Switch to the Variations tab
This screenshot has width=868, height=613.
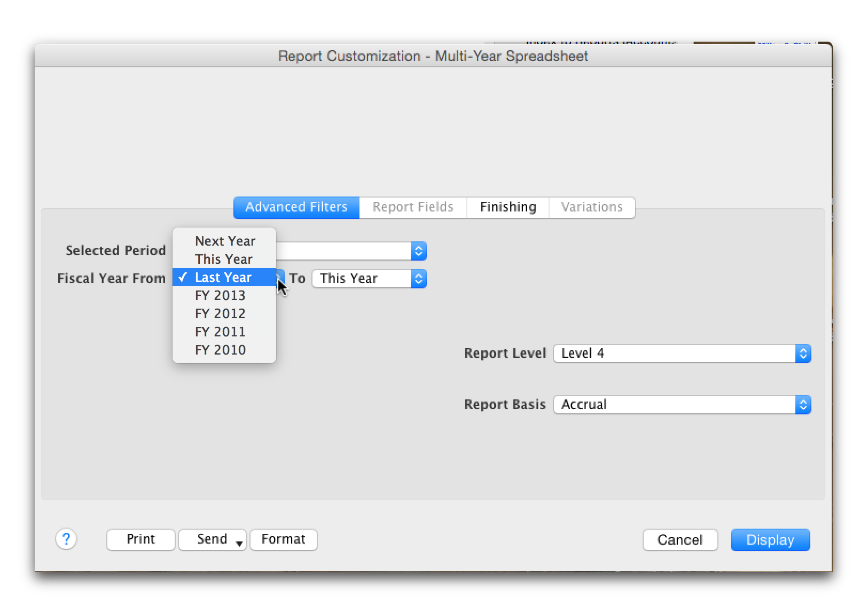592,207
